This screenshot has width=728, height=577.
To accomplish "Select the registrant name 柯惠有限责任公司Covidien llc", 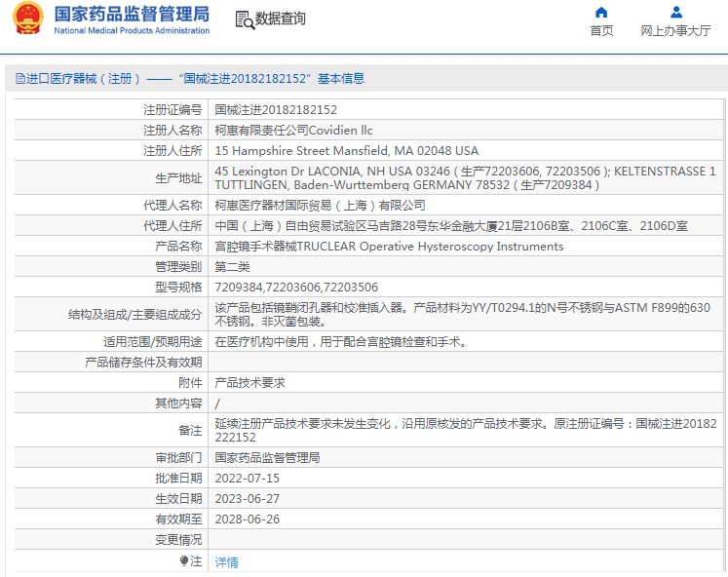I will tap(293, 130).
